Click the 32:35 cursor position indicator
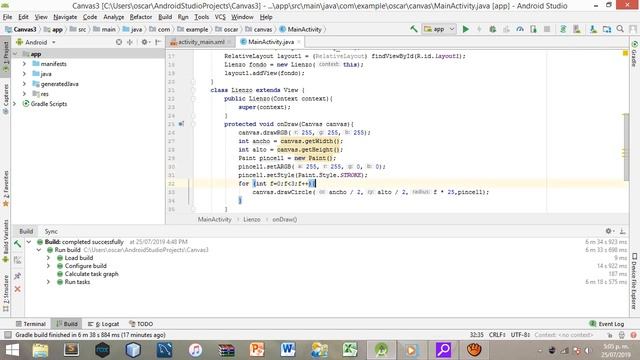Viewport: 640px width, 360px height. click(476, 335)
